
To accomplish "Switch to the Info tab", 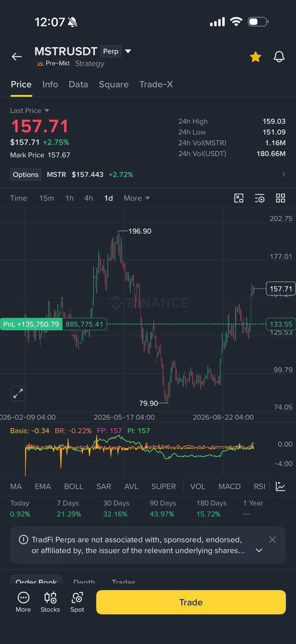I will point(50,84).
